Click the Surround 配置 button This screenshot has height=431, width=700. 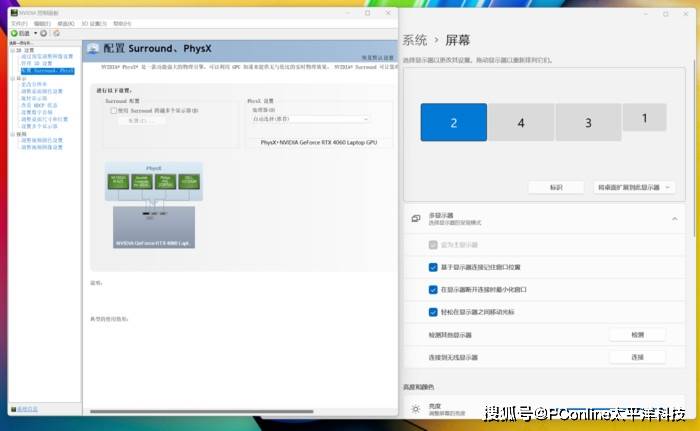[142, 121]
